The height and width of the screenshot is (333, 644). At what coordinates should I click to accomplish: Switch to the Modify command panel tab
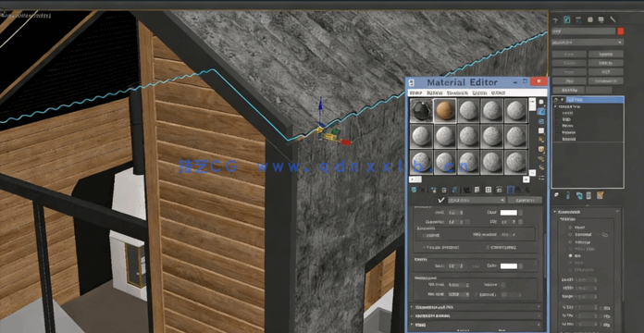tap(567, 19)
